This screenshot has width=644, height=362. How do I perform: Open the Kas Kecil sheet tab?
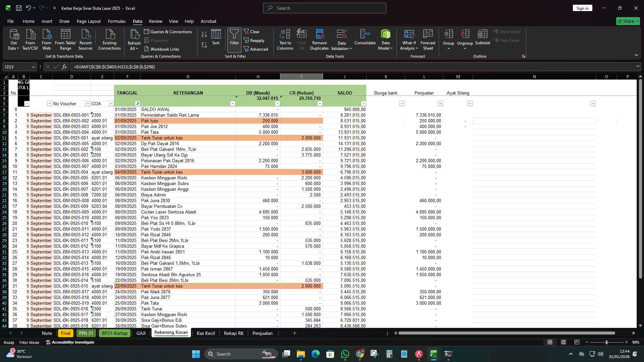205,333
